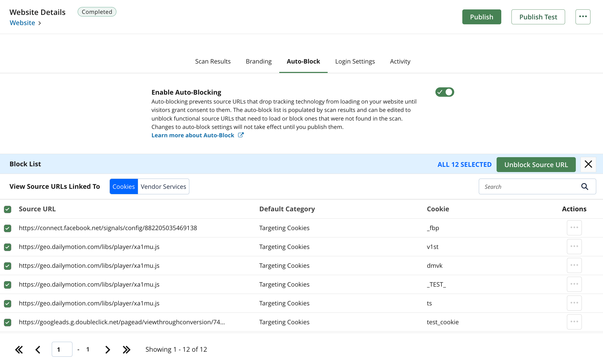Screen dimensions: 603x364
Task: Jump to last page double-right arrows
Action: [x=127, y=350]
